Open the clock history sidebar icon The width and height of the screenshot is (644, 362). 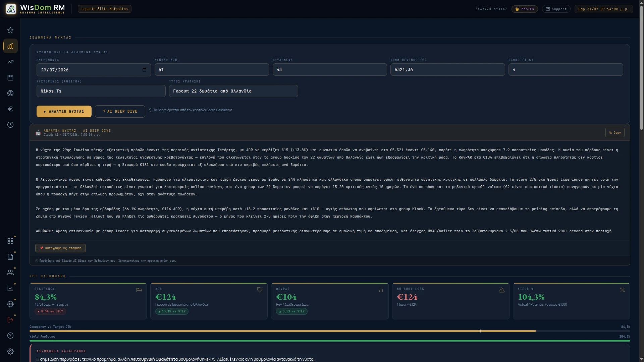[x=10, y=125]
